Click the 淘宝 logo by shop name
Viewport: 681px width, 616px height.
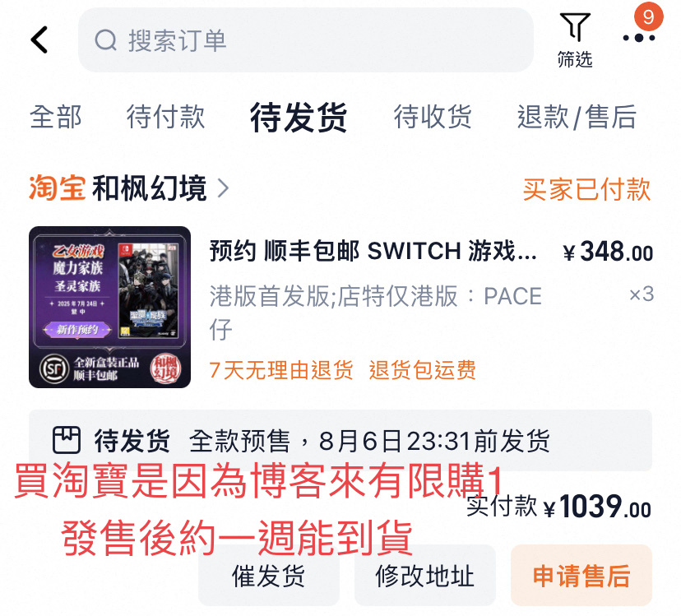pos(57,188)
